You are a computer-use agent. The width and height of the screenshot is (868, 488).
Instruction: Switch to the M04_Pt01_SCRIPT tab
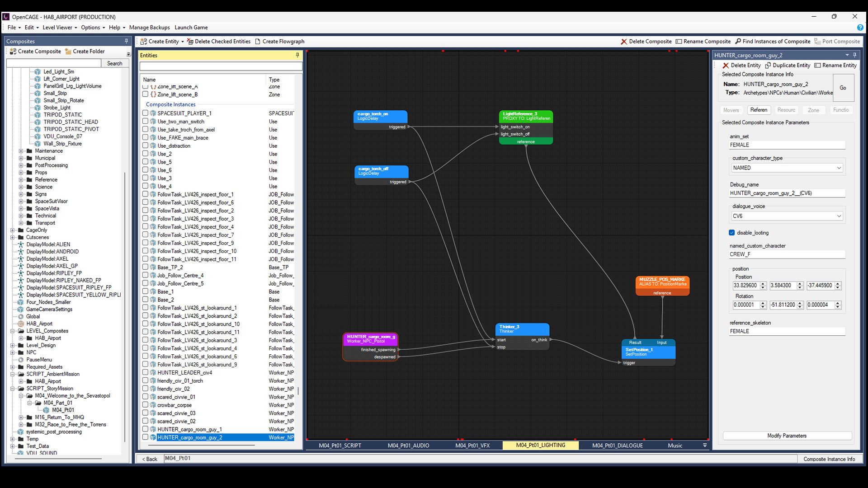click(x=340, y=446)
